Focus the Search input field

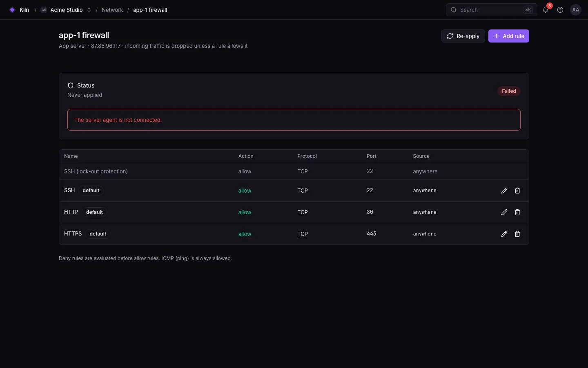(491, 10)
